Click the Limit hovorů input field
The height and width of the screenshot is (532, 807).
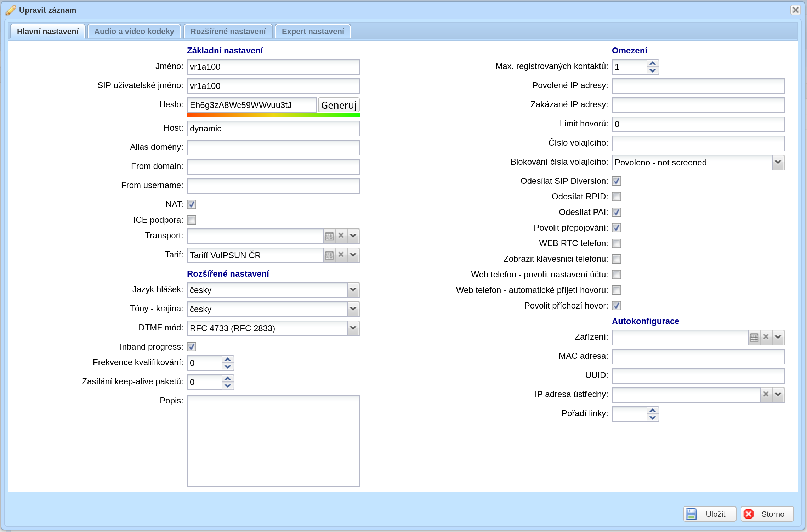tap(698, 124)
